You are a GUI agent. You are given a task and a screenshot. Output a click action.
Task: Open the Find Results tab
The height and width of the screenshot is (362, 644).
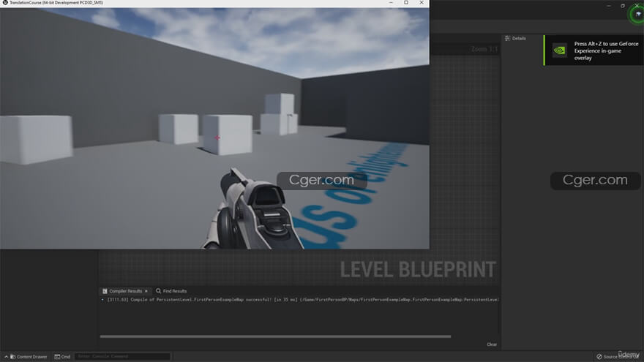coord(174,291)
